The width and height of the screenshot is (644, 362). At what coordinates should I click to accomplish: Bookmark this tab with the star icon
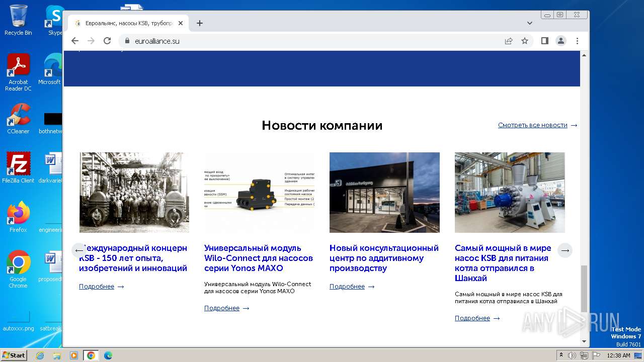coord(525,41)
